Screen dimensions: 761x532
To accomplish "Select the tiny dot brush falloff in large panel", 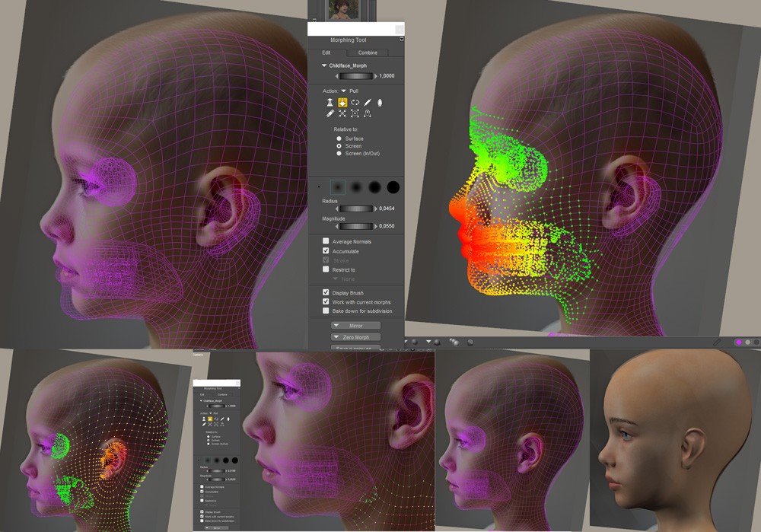I will (319, 186).
